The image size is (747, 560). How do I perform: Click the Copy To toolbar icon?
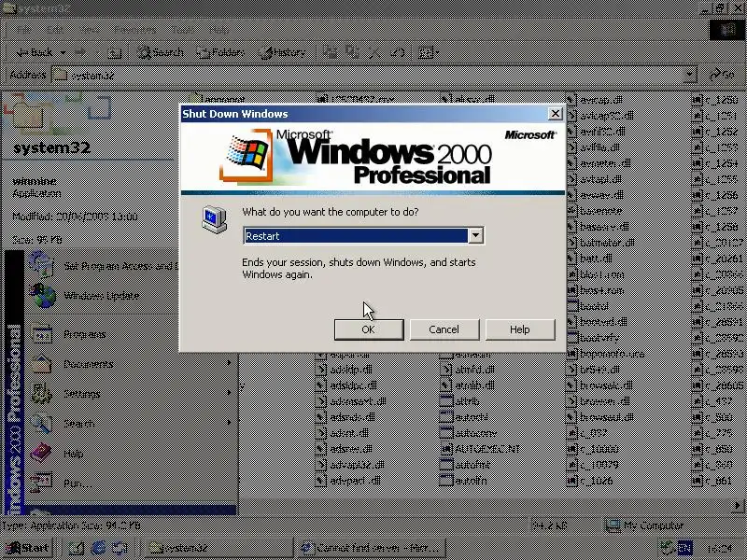(x=353, y=52)
